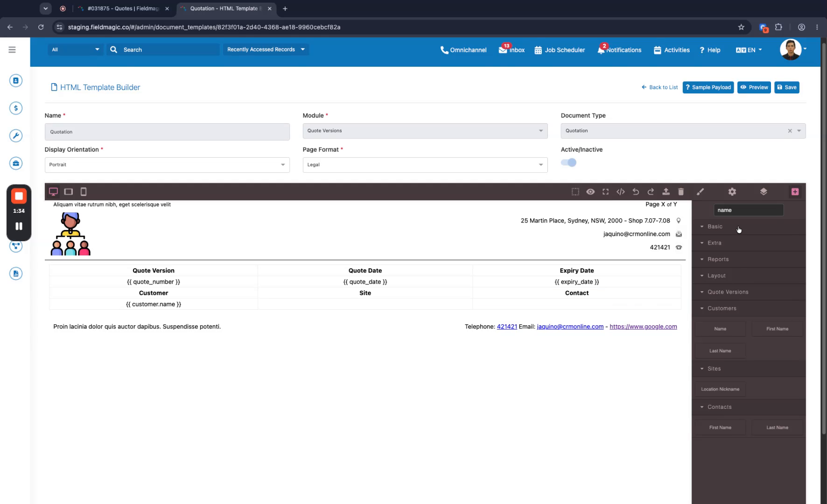827x504 pixels.
Task: Clear canvas with trash icon
Action: pos(681,192)
